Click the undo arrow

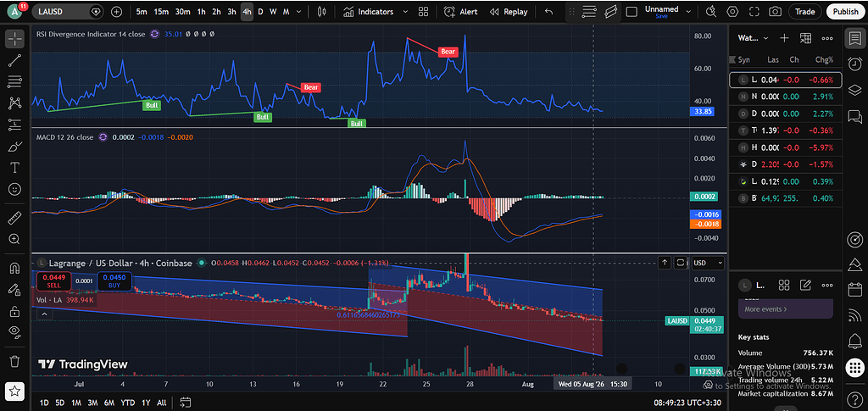tap(548, 12)
